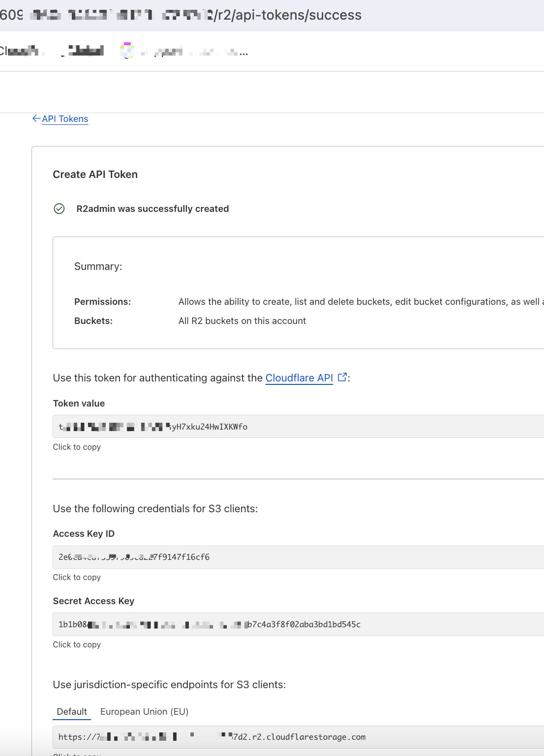Click 'Click to copy' under Secret Access Key
544x756 pixels.
77,644
